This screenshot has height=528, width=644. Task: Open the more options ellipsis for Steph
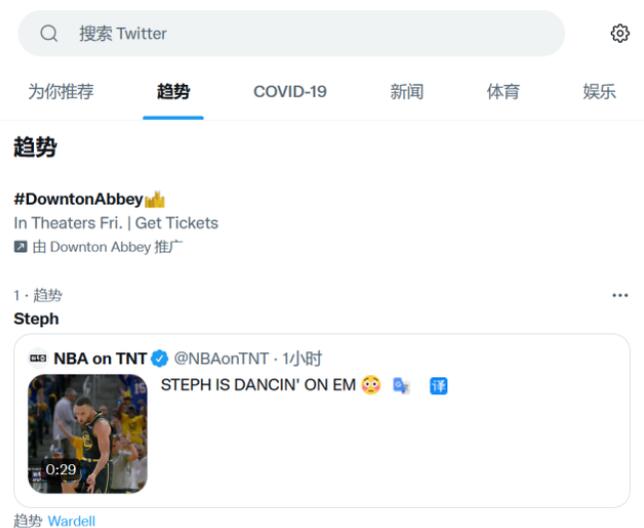[620, 295]
